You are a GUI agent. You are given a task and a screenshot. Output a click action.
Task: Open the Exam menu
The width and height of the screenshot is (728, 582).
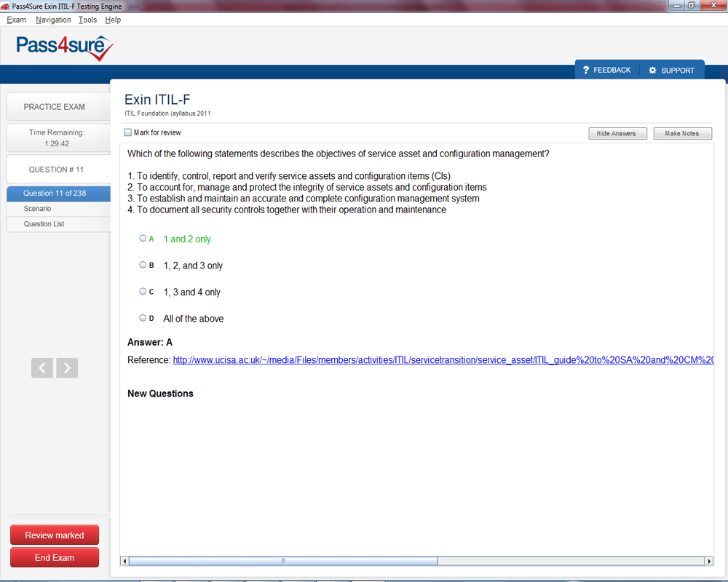click(x=16, y=20)
